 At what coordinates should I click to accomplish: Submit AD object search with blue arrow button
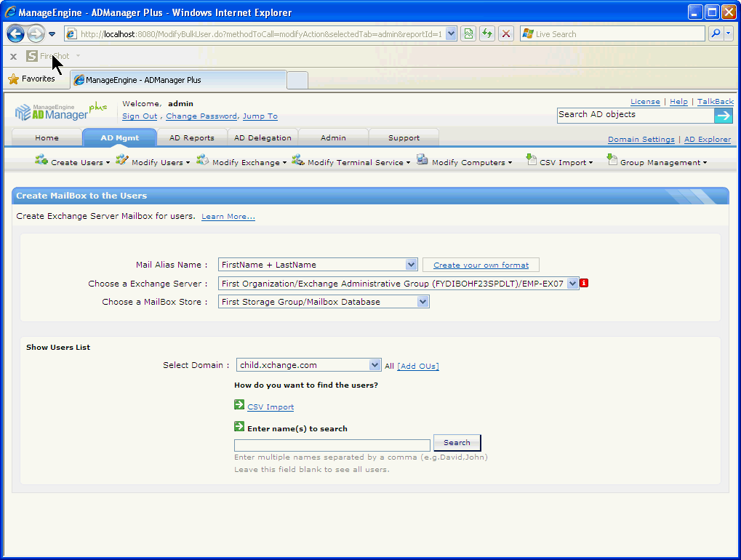(x=724, y=116)
